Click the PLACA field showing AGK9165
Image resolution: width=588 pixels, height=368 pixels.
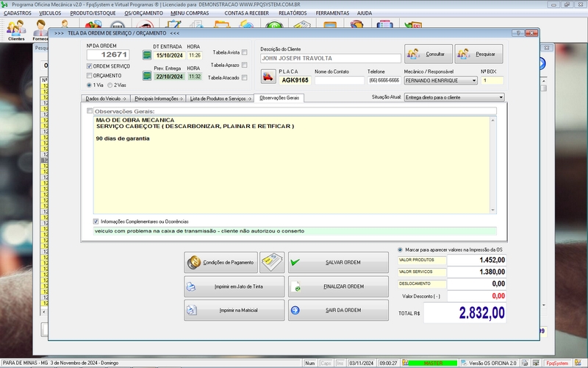[295, 80]
